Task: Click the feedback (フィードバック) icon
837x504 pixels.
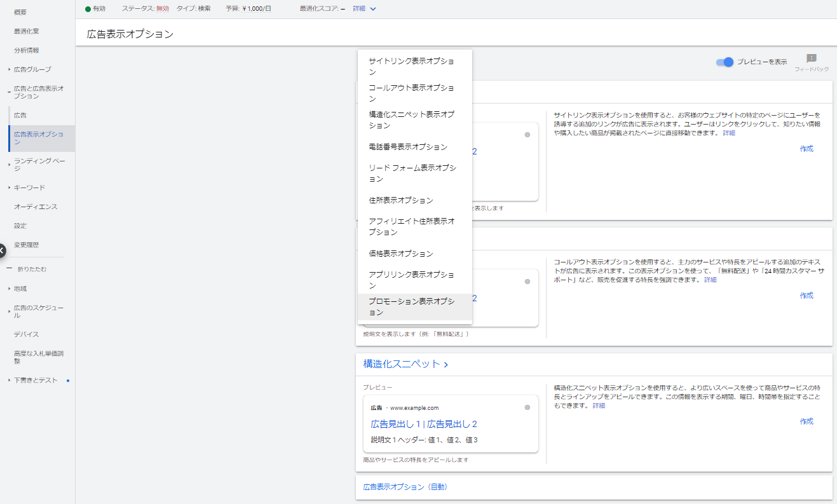Action: click(x=812, y=58)
